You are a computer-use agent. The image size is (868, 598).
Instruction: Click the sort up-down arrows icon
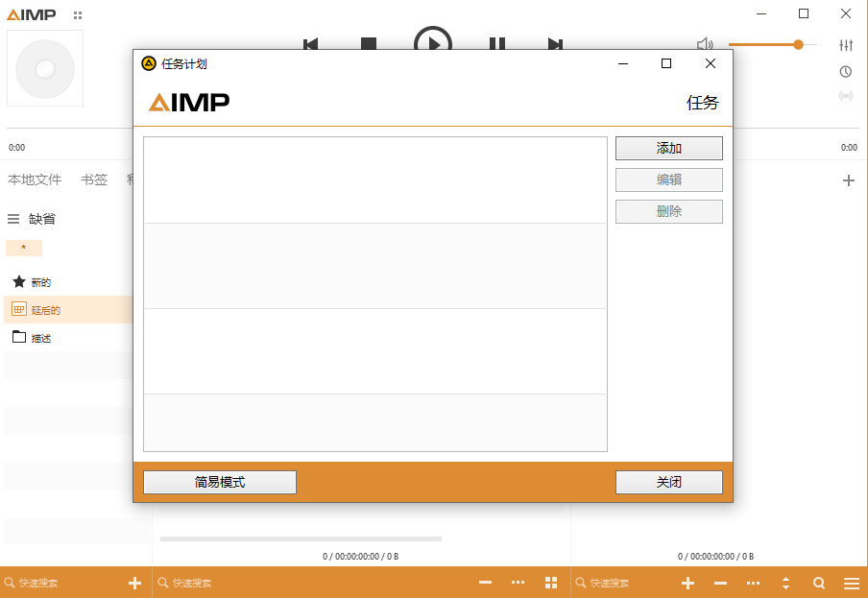click(786, 583)
